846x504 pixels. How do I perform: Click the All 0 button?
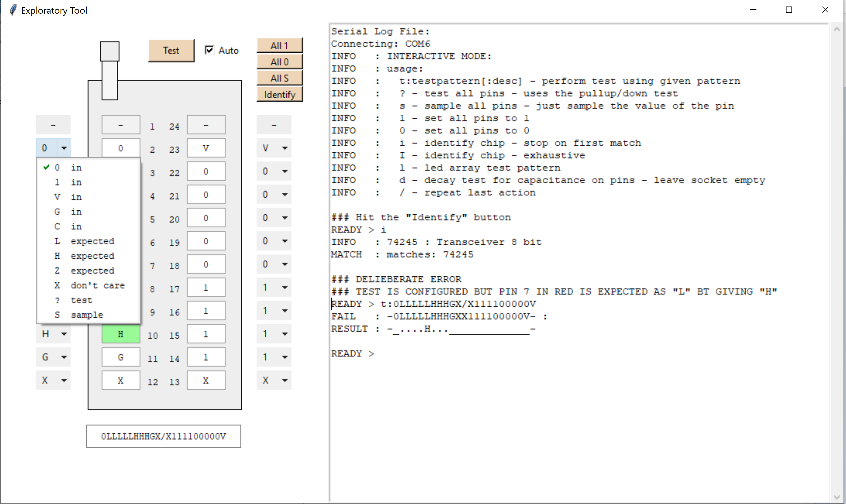tap(280, 62)
